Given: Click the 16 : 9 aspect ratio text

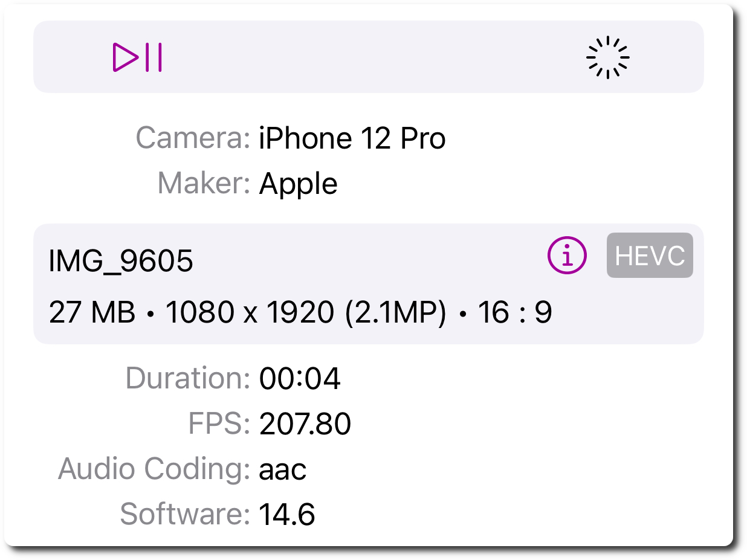Looking at the screenshot, I should click(514, 313).
